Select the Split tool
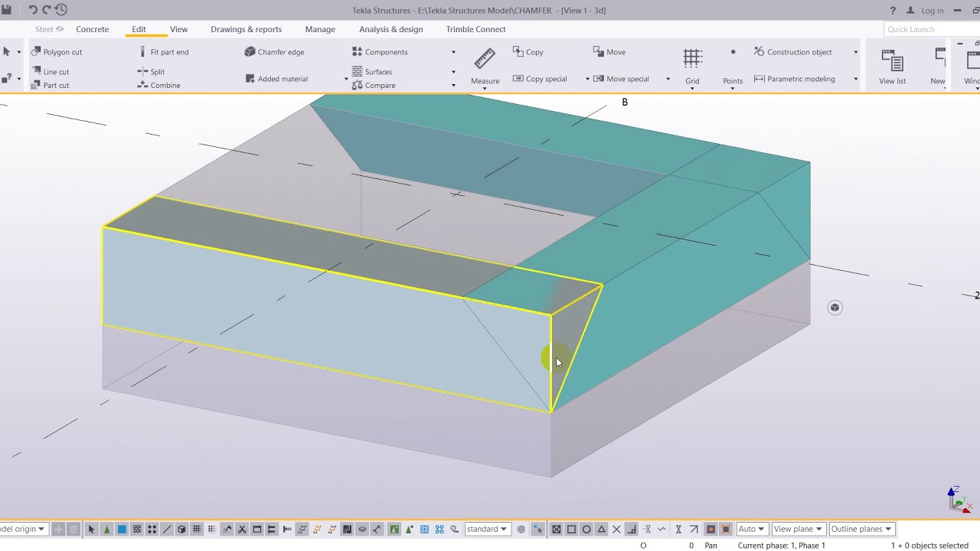Screen dimensions: 980x551 coord(152,72)
